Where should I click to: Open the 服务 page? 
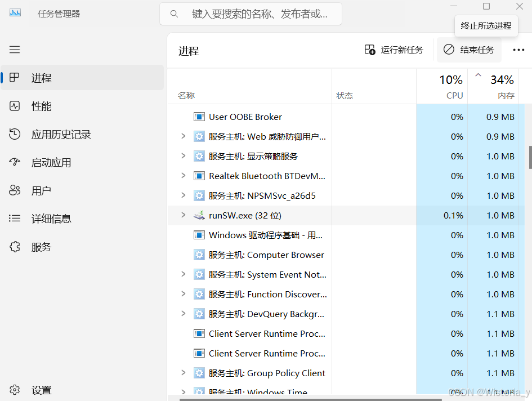[82, 247]
